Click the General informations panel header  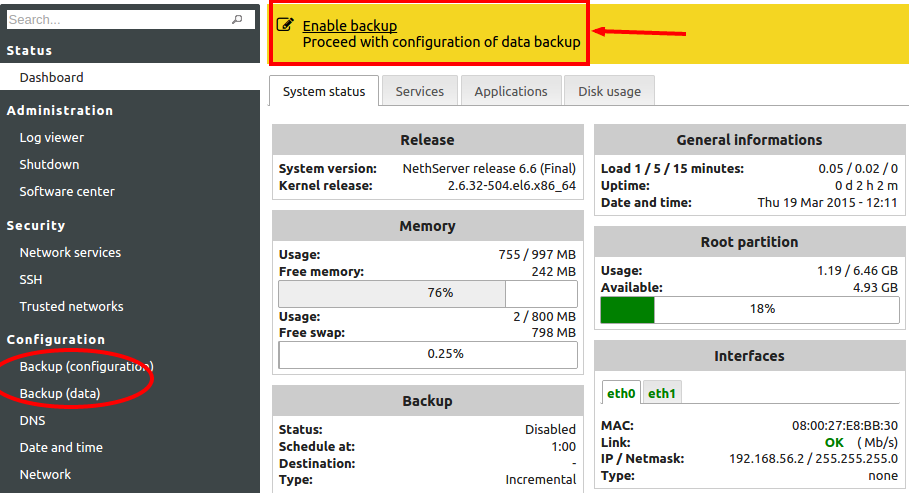pos(750,140)
